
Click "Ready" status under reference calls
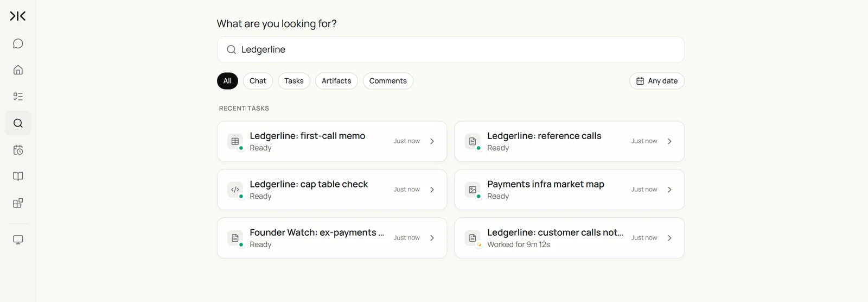tap(498, 148)
